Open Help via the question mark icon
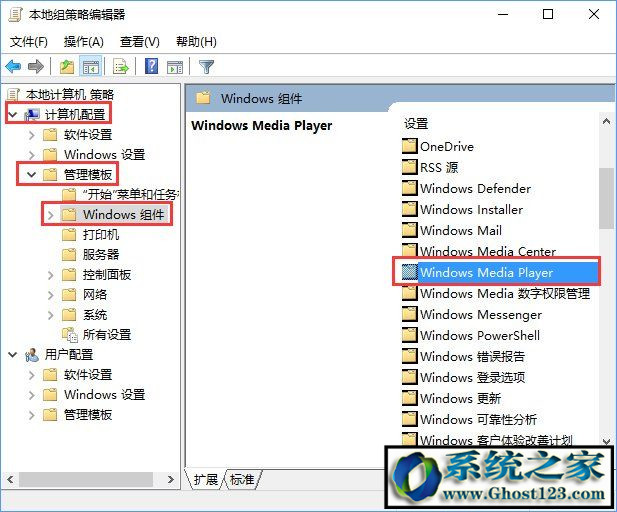This screenshot has width=617, height=512. (x=151, y=67)
